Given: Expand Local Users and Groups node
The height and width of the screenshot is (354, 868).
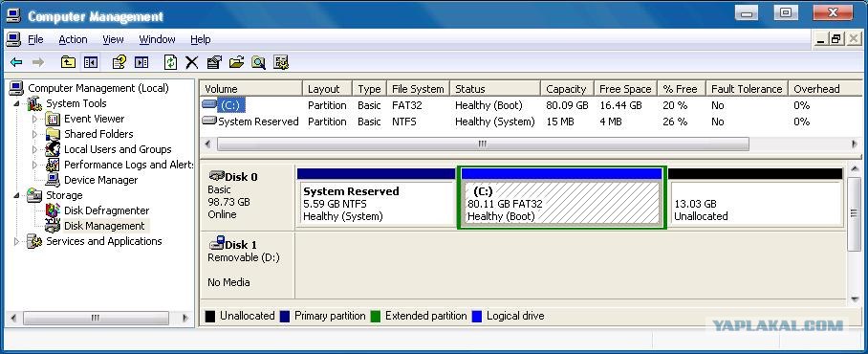Looking at the screenshot, I should click(x=34, y=149).
